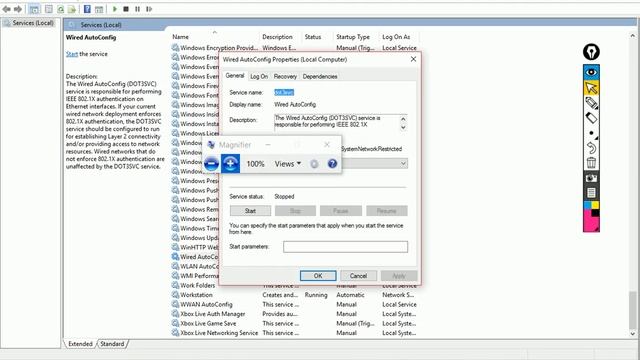Switch to the Recovery tab
640x360 pixels.
285,76
